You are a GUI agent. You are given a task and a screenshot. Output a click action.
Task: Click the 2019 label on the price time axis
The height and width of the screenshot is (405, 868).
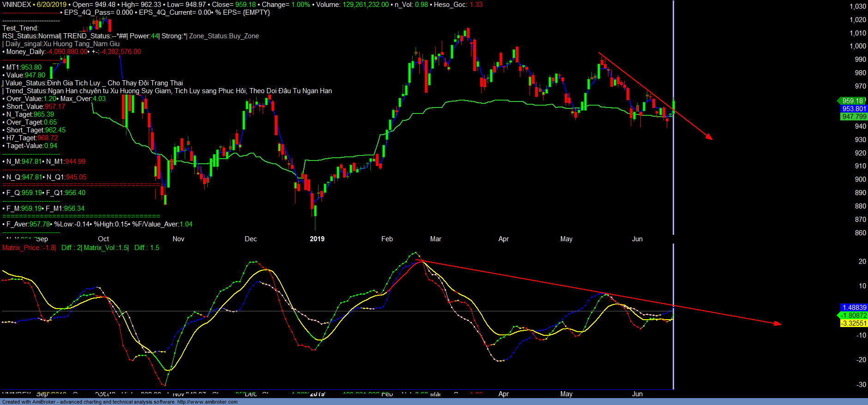point(317,239)
